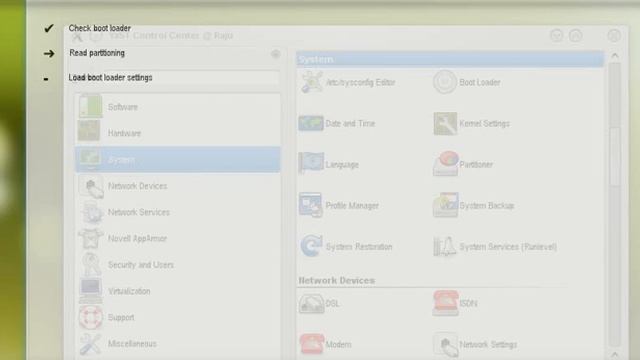Select Network Services icon in sidebar
The height and width of the screenshot is (360, 640).
(92, 213)
